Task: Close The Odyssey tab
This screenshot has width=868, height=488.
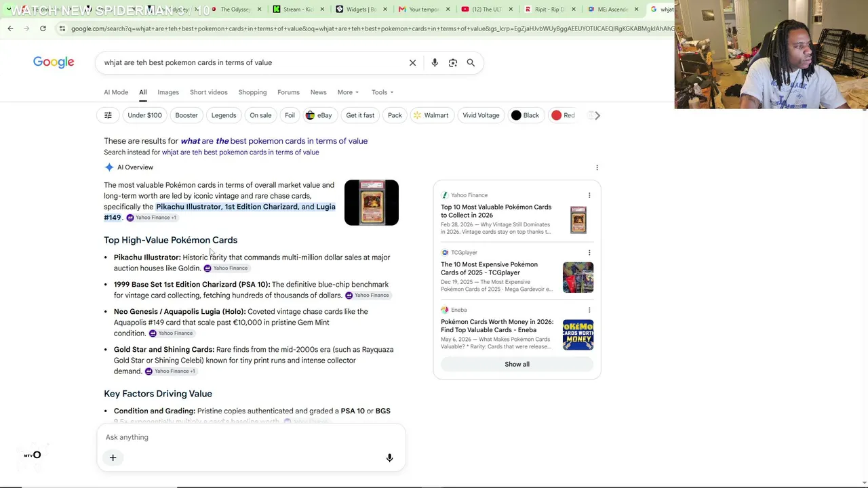Action: point(259,9)
